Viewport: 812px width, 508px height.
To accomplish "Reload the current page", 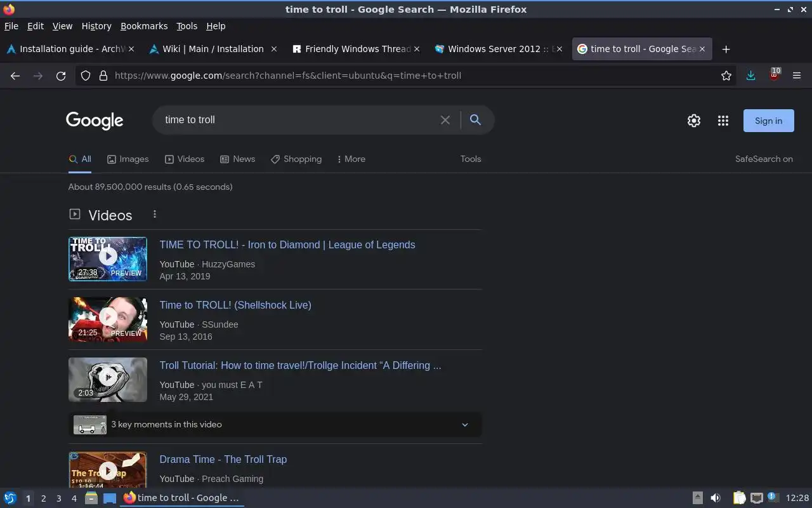I will tap(61, 76).
